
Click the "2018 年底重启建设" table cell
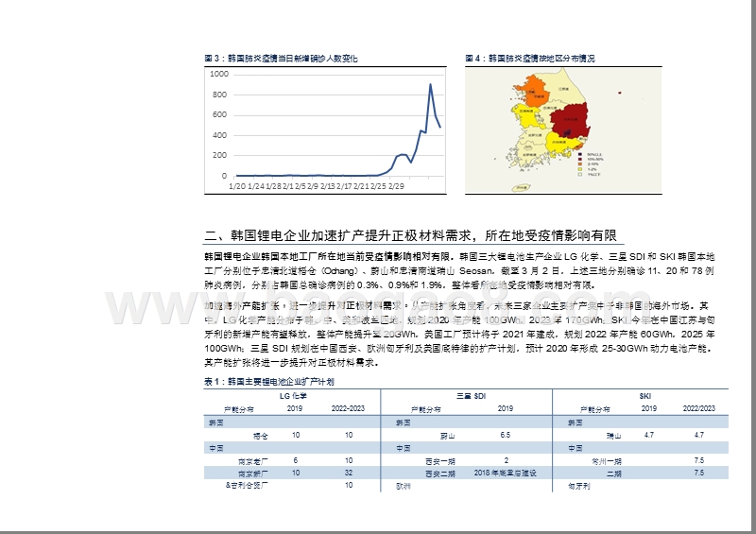pyautogui.click(x=506, y=473)
